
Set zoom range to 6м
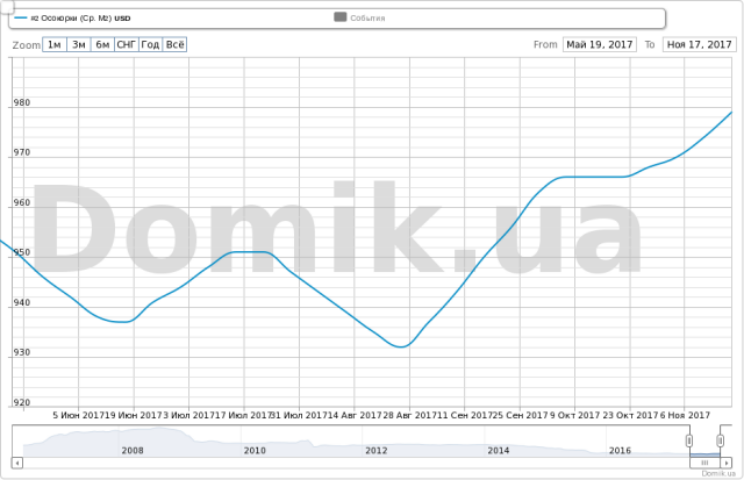pos(102,45)
